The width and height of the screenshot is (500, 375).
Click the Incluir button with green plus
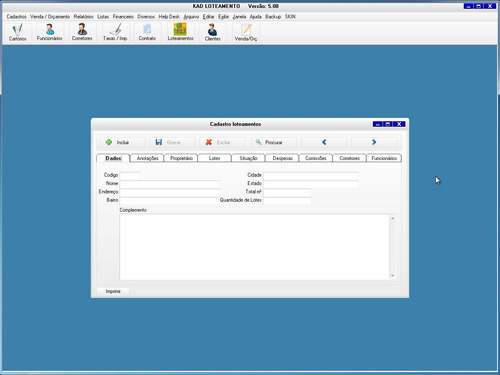point(122,142)
